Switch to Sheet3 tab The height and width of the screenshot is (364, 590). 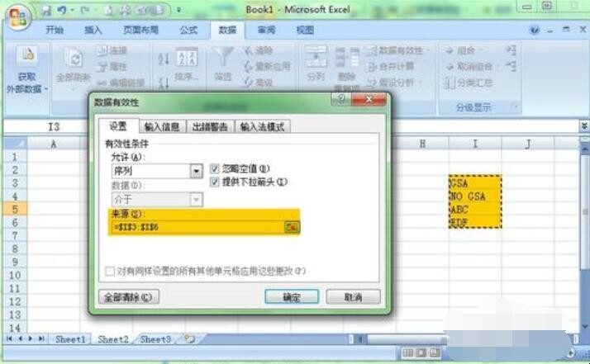tap(155, 339)
